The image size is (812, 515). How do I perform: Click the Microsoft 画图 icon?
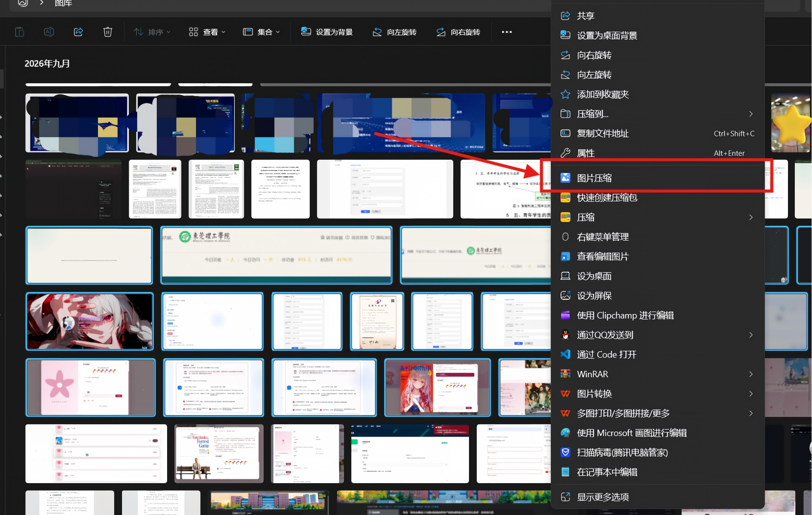coord(566,433)
